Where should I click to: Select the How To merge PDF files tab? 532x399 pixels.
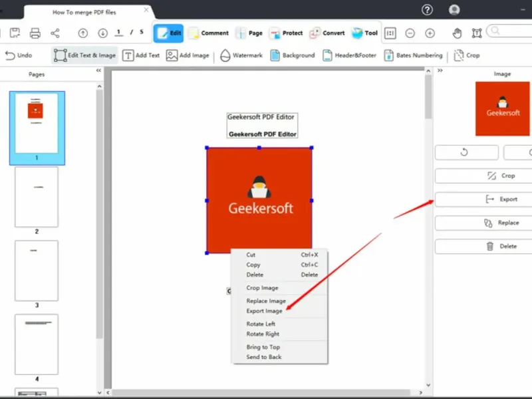[x=84, y=12]
